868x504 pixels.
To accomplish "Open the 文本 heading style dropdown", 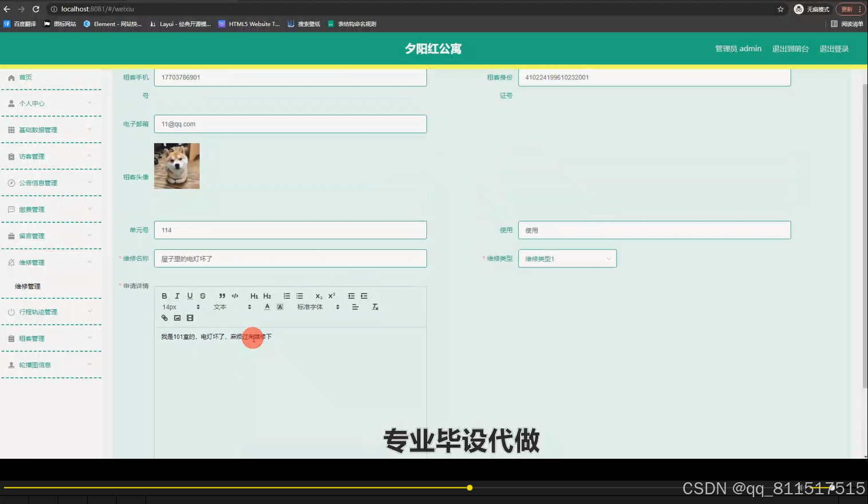I will (232, 307).
